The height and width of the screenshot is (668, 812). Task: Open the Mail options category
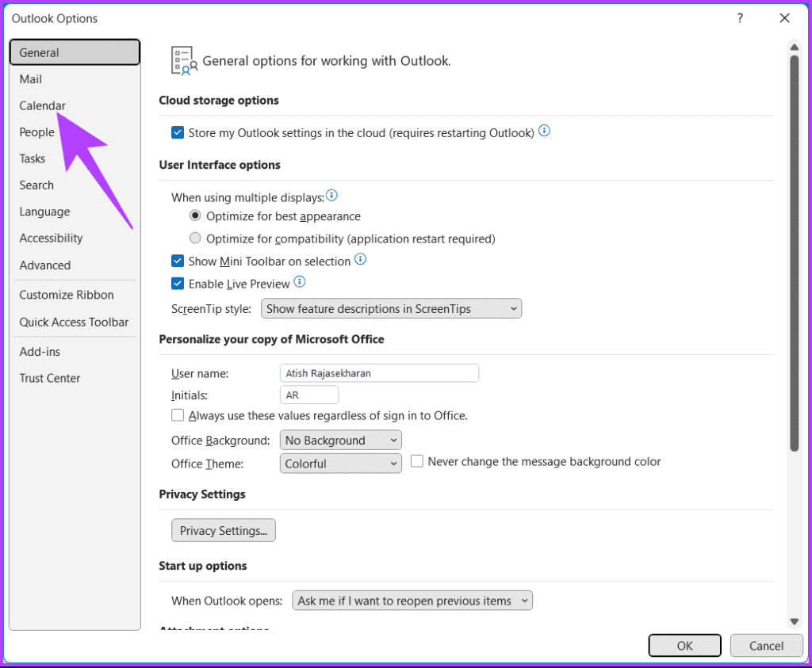(x=75, y=79)
